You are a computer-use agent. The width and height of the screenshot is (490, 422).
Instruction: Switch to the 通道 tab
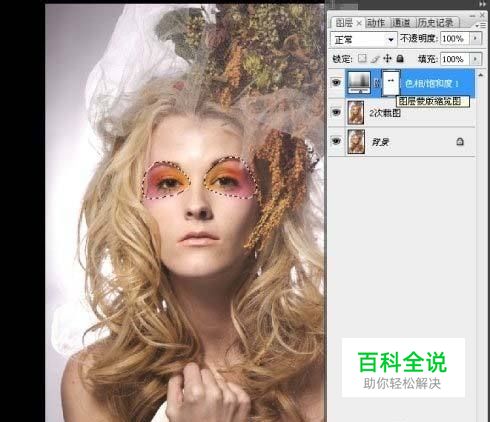pos(401,23)
